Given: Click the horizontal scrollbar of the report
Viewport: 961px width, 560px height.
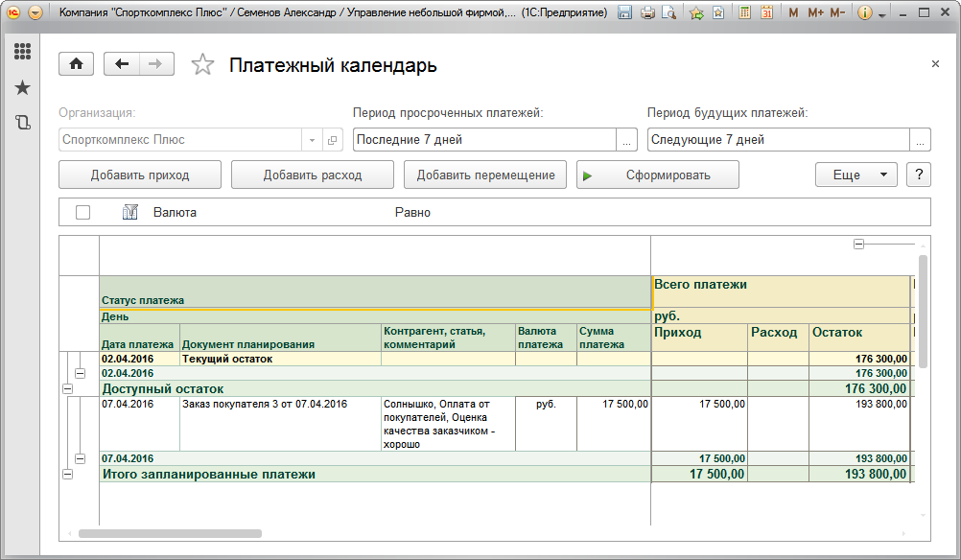Looking at the screenshot, I should tap(288, 533).
